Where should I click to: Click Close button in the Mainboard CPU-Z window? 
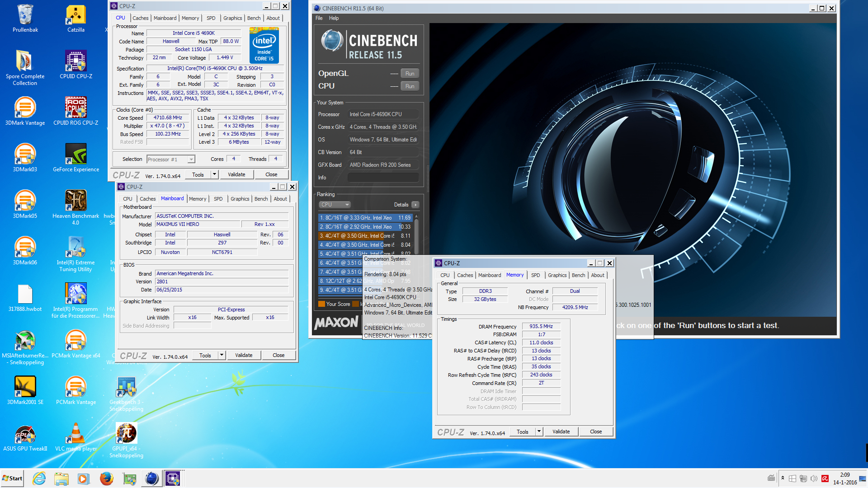point(278,355)
